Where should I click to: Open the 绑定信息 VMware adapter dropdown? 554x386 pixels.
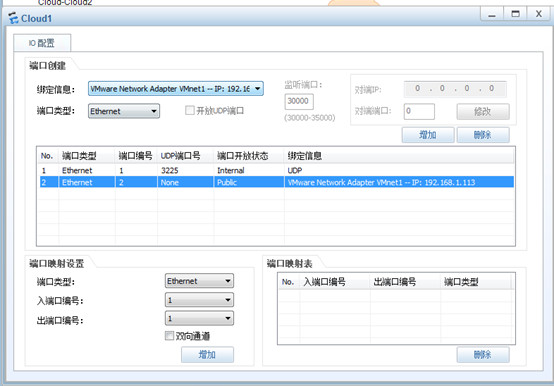(x=176, y=89)
